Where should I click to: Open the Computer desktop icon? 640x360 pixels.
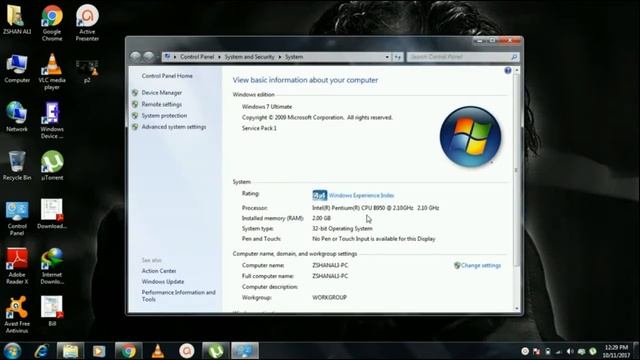[x=17, y=69]
